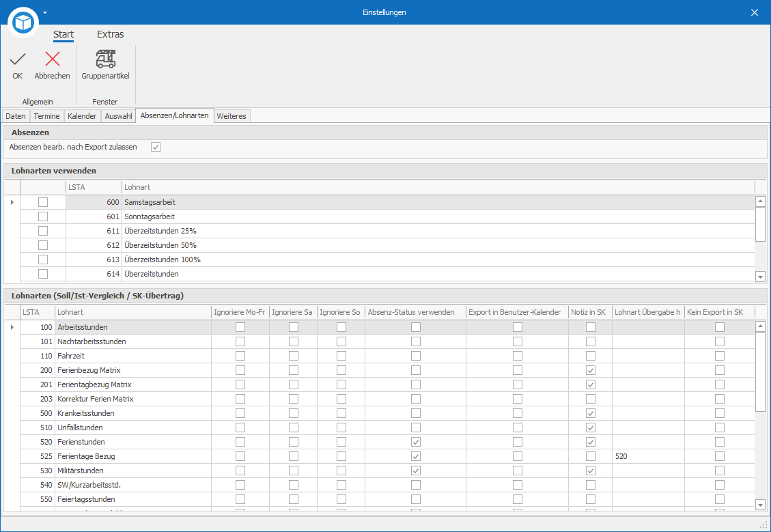Viewport: 771px width, 532px height.
Task: Uncheck Absenz-Status verwenden for Ferienstunden
Action: point(415,442)
